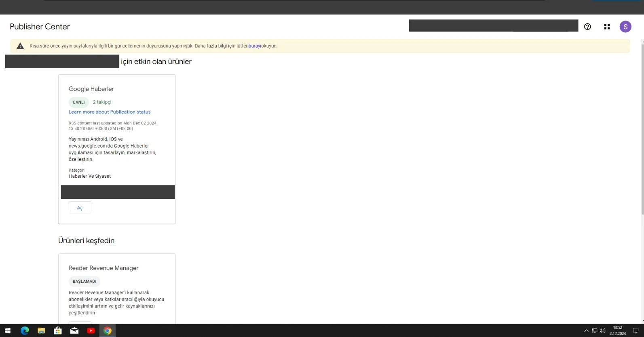Image resolution: width=644 pixels, height=337 pixels.
Task: Click the Reader Revenue Manager description text
Action: pyautogui.click(x=116, y=303)
